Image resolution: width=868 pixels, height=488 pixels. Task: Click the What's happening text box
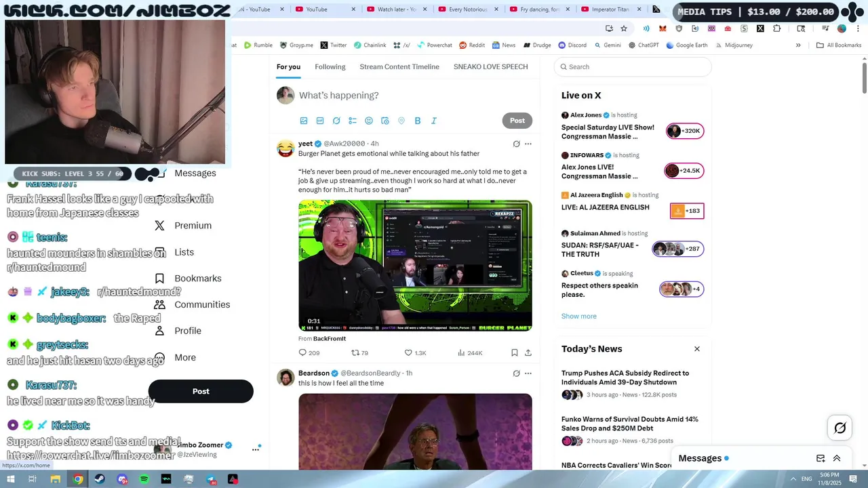415,96
